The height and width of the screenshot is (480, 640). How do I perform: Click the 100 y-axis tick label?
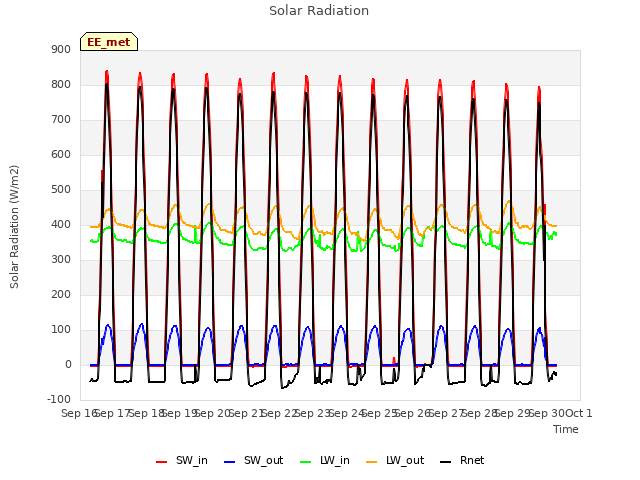coord(61,330)
